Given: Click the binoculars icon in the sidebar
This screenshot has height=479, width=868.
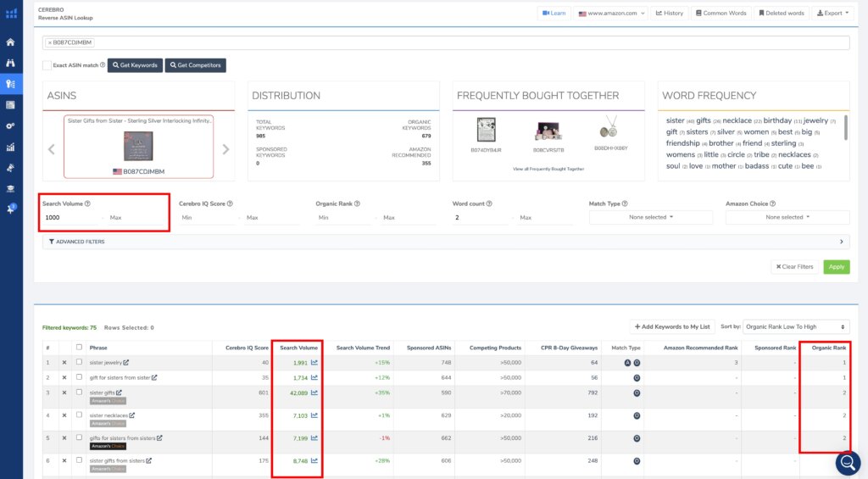Looking at the screenshot, I should [11, 63].
